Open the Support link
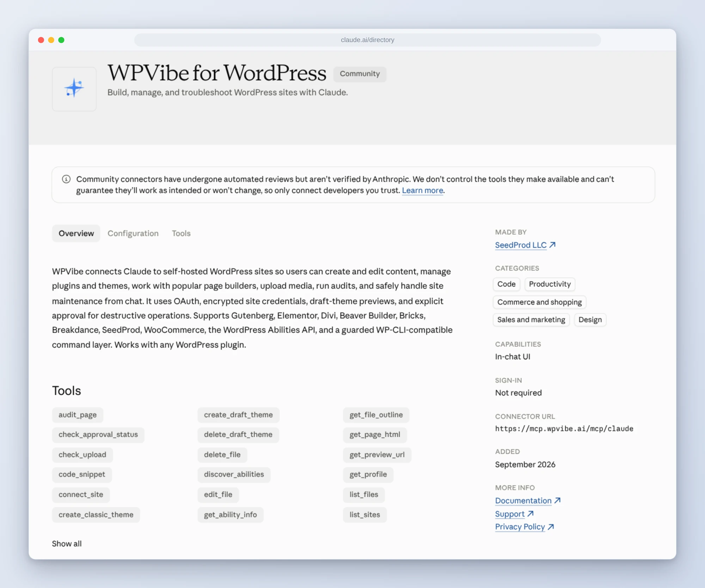The height and width of the screenshot is (588, 705). pos(510,514)
